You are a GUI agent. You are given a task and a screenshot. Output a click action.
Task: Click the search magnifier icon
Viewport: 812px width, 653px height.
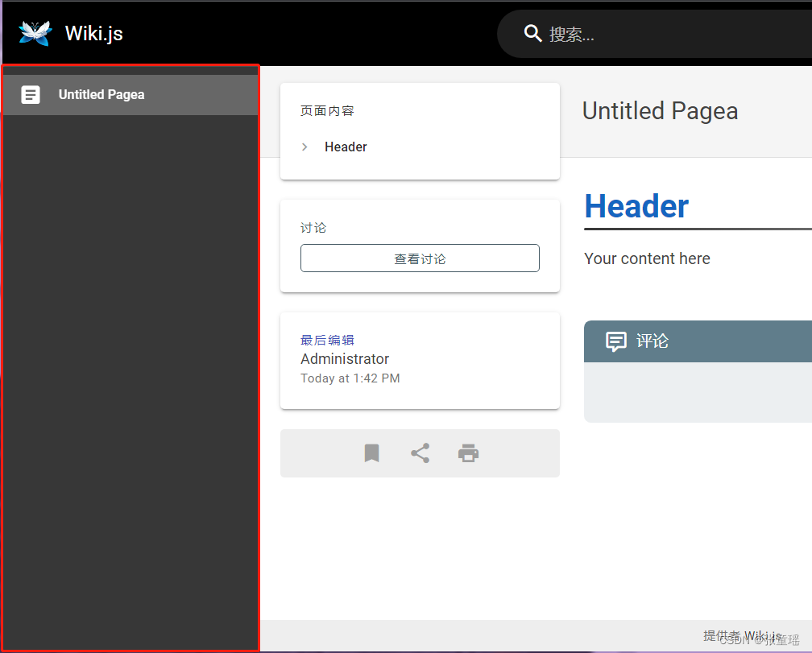click(532, 34)
